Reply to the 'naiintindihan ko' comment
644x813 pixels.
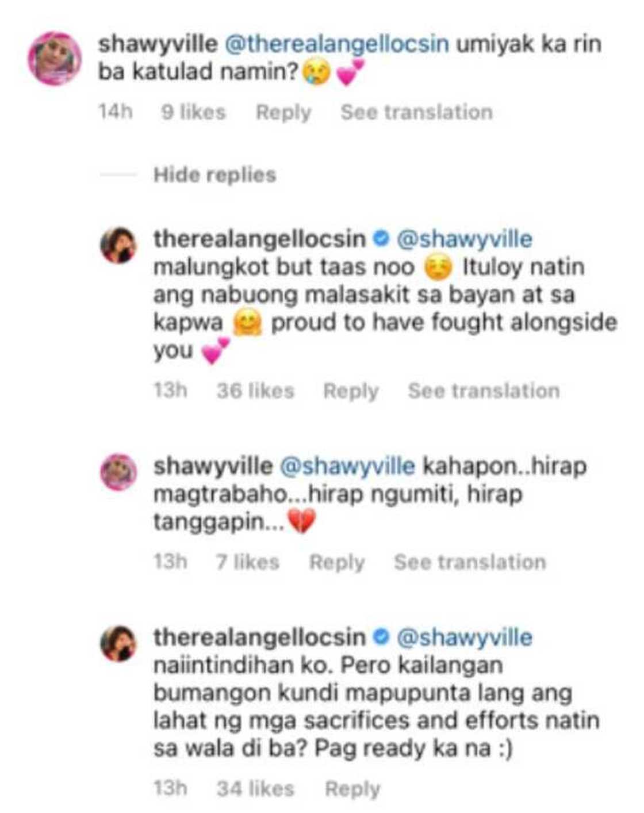coord(352,789)
